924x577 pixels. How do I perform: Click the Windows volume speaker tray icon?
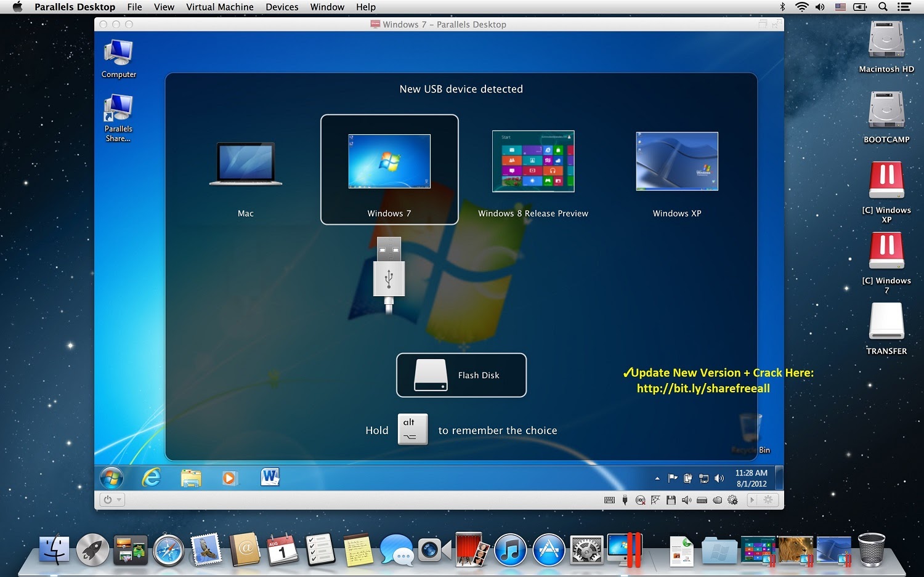pos(719,478)
